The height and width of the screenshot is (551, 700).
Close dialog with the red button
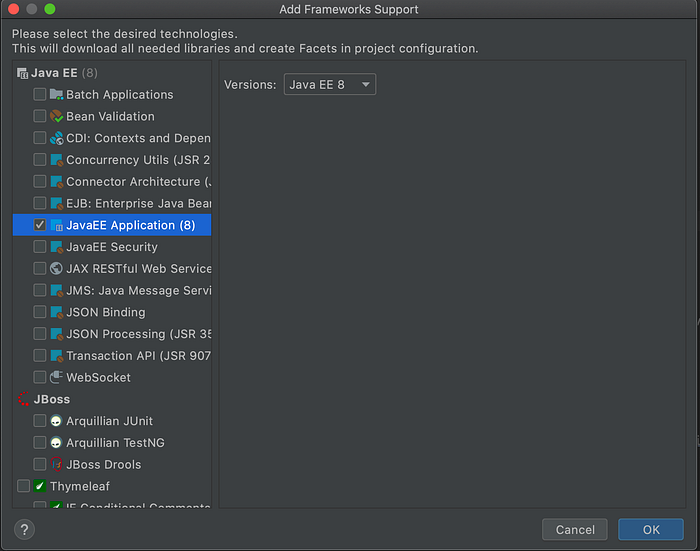pyautogui.click(x=14, y=9)
